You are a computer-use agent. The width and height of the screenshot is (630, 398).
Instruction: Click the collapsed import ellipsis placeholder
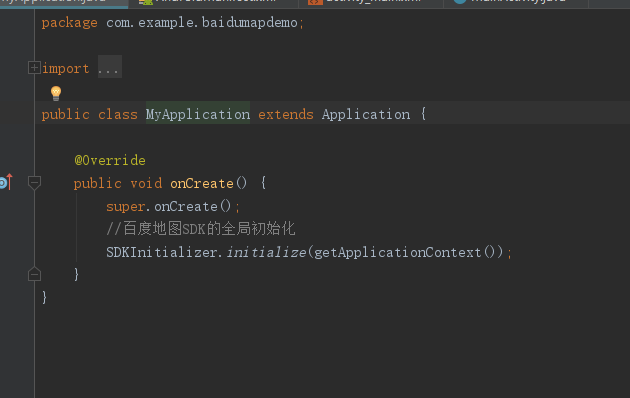110,67
